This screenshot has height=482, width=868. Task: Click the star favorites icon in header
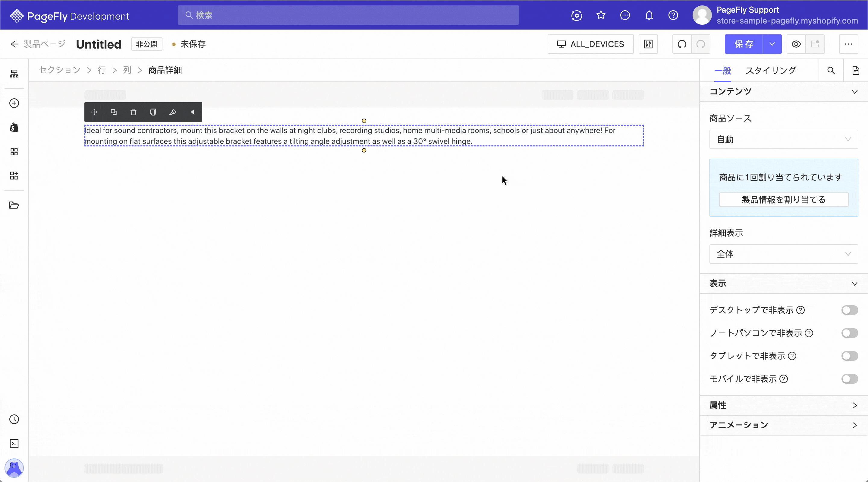click(601, 15)
